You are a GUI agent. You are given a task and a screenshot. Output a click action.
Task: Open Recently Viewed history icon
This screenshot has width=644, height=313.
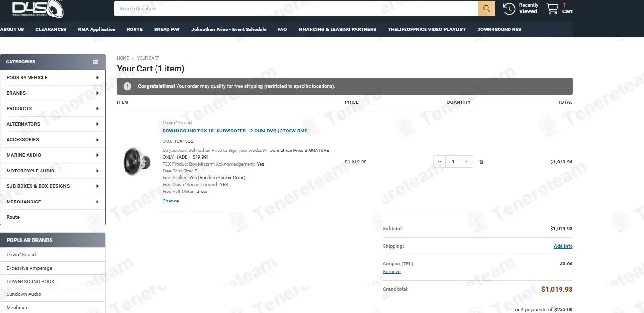point(509,9)
